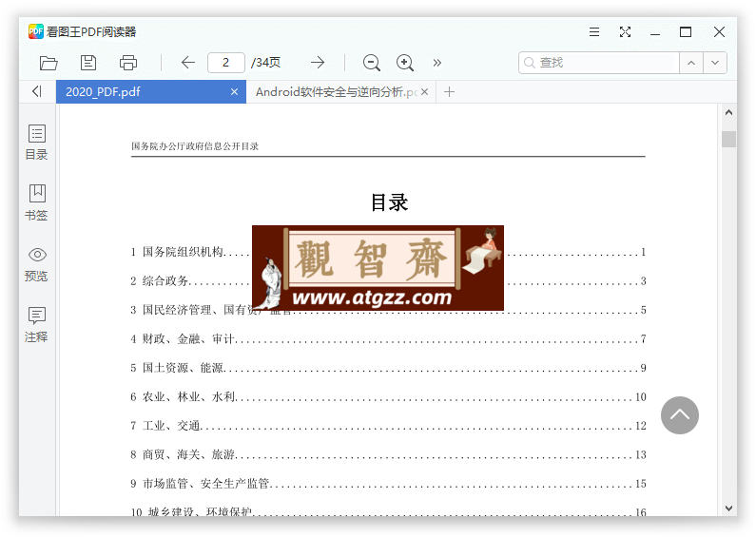The height and width of the screenshot is (537, 756).
Task: Click TOC entry 1 国务院组织机构
Action: [x=388, y=252]
